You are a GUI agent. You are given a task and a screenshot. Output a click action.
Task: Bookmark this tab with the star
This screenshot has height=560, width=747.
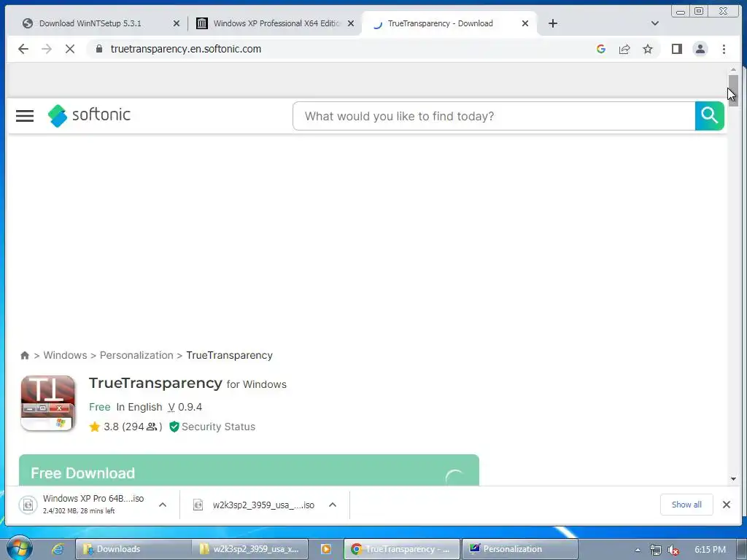pos(648,49)
